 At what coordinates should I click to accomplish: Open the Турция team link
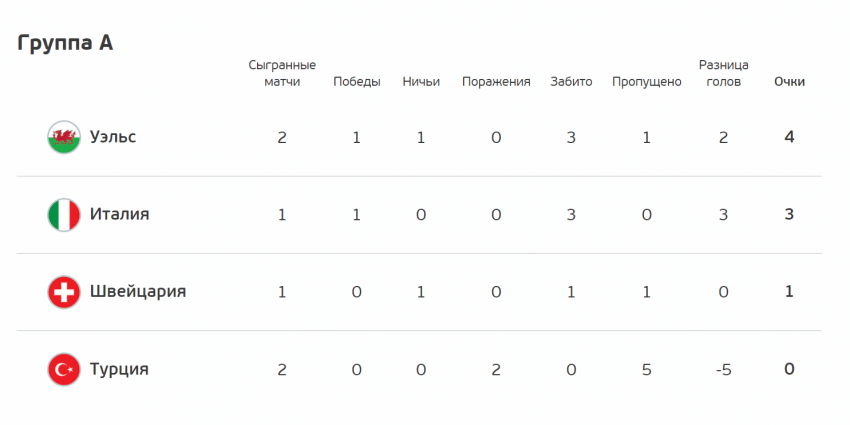pyautogui.click(x=119, y=369)
